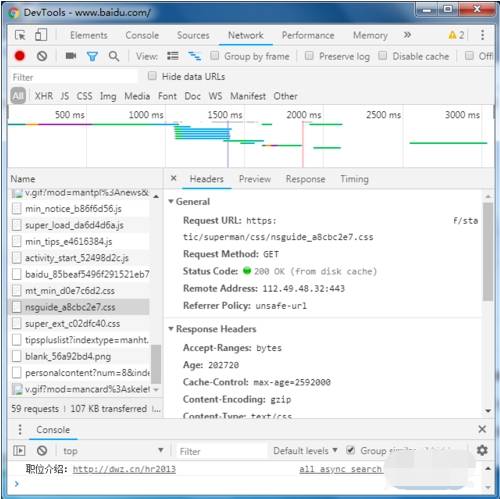500x499 pixels.
Task: Open the dwz.cn/hr2013 link in console
Action: [x=124, y=469]
